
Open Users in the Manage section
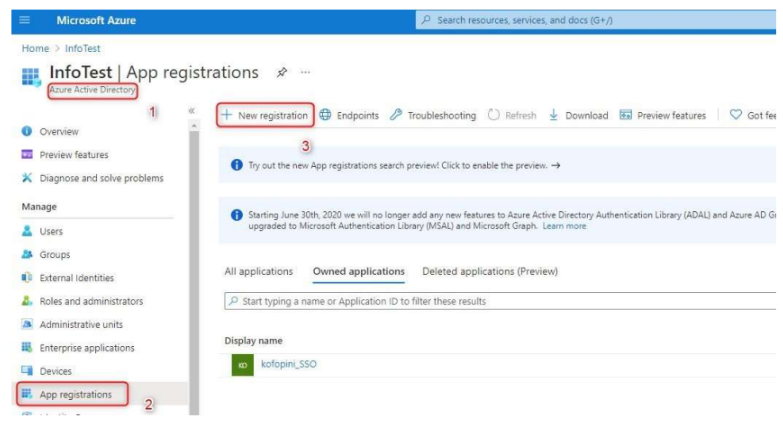click(x=51, y=232)
